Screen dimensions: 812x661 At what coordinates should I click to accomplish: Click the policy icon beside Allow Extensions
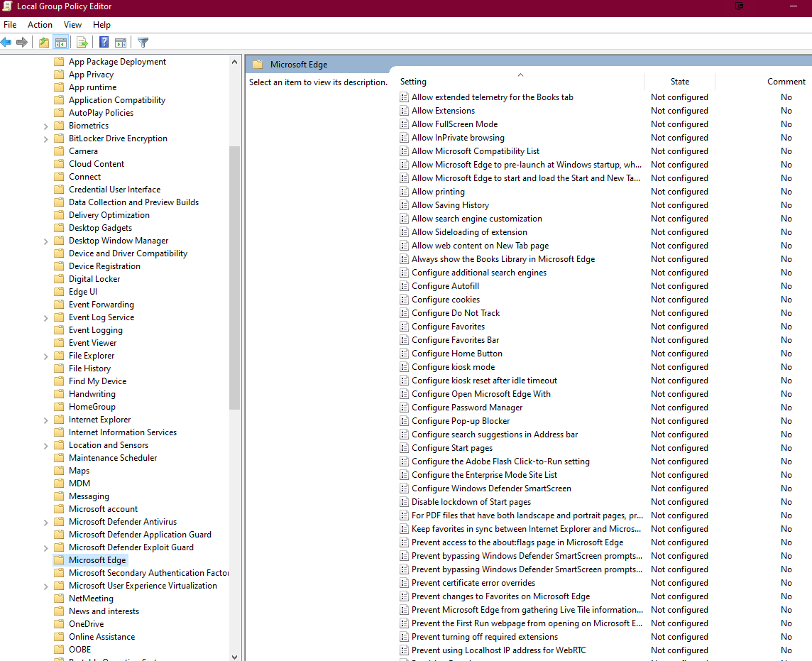tap(404, 111)
